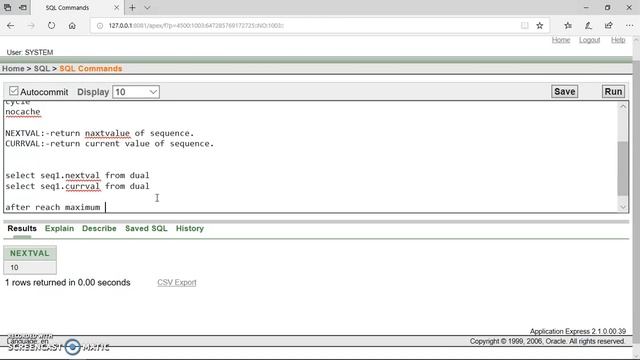This screenshot has height=360, width=640.
Task: Click 'Application Express 2.1.0.00.39' version text
Action: pos(578,331)
